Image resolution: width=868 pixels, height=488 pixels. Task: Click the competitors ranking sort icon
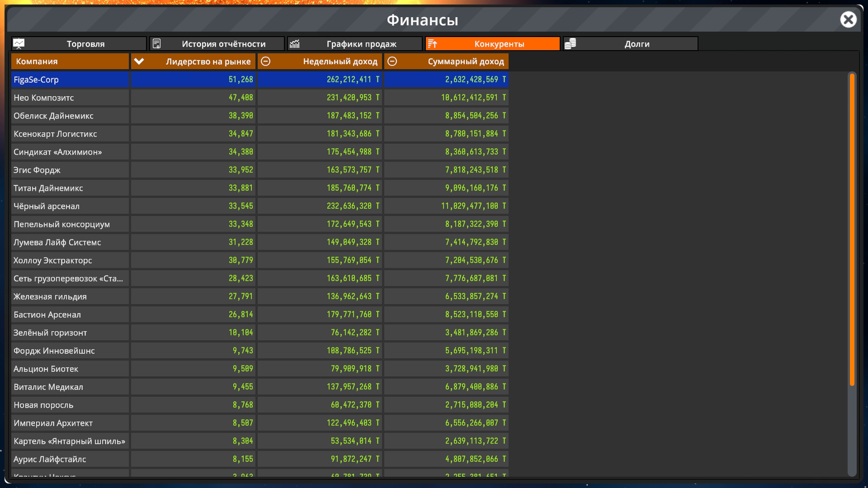(x=433, y=44)
